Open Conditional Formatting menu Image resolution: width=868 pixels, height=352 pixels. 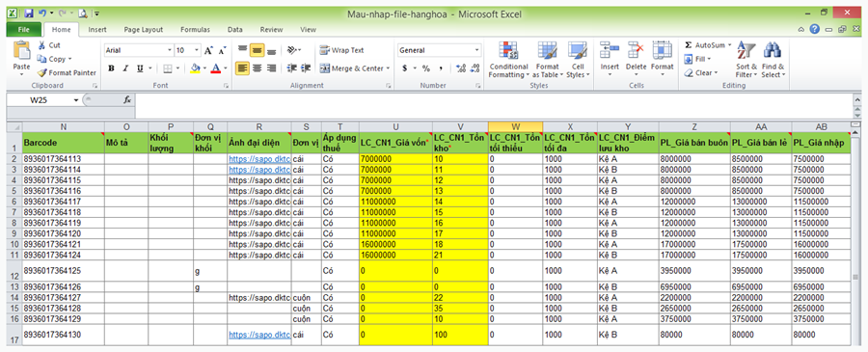(x=508, y=60)
